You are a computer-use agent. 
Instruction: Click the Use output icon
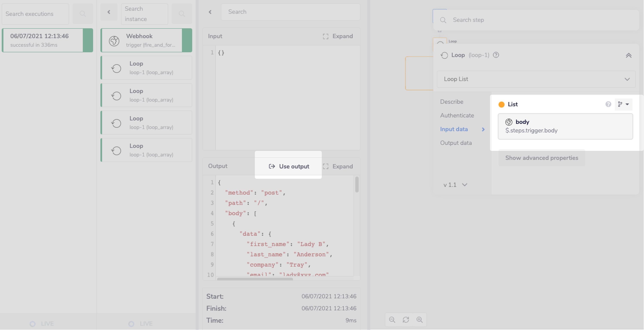point(272,166)
